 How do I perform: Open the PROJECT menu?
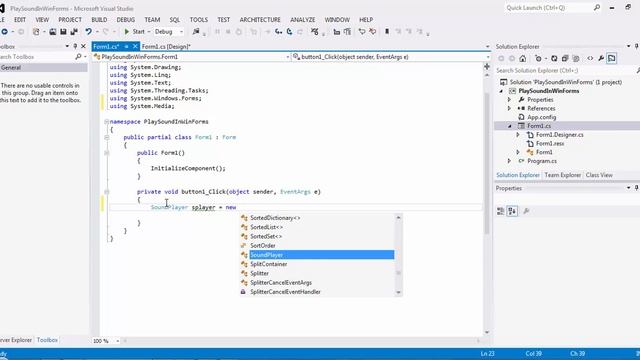70,20
